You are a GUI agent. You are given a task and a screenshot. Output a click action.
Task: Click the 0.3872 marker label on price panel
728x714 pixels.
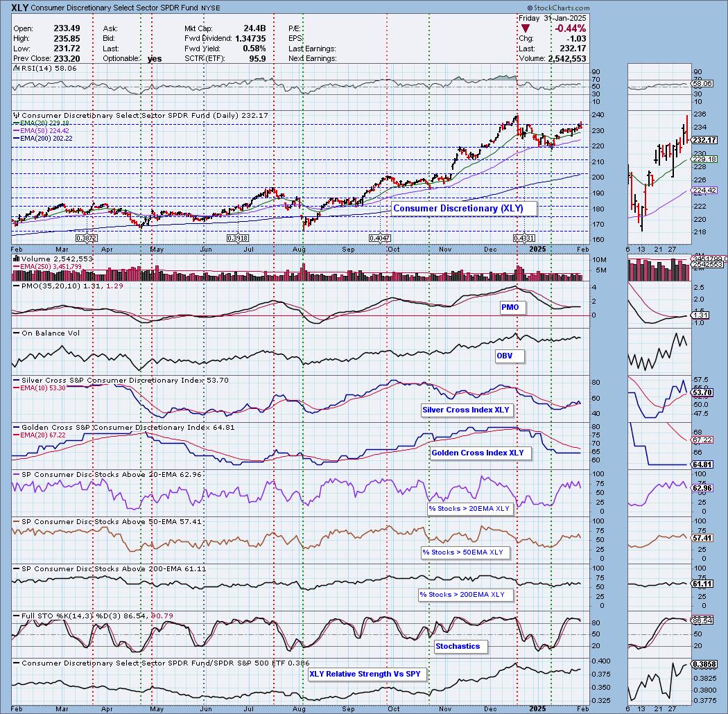87,238
